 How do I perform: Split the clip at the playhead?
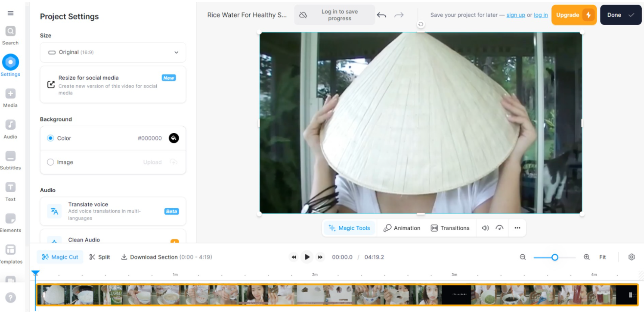pyautogui.click(x=99, y=257)
